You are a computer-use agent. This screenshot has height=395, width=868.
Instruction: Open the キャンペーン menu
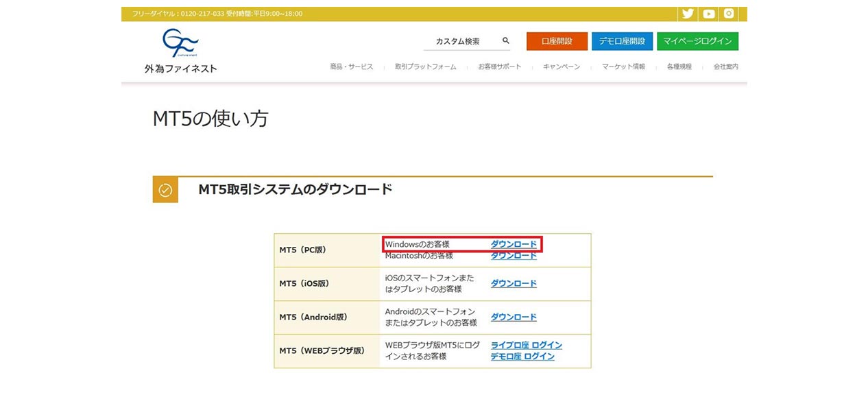pos(562,67)
